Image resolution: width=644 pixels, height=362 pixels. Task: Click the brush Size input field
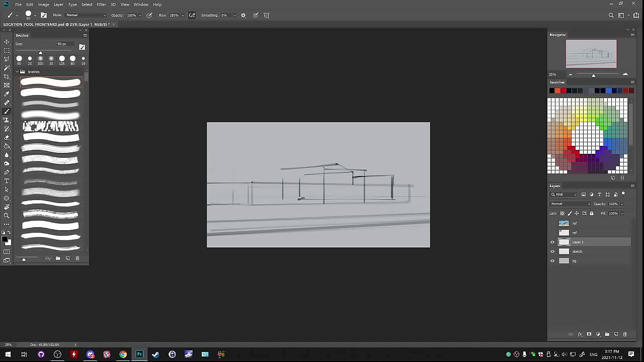coord(65,44)
